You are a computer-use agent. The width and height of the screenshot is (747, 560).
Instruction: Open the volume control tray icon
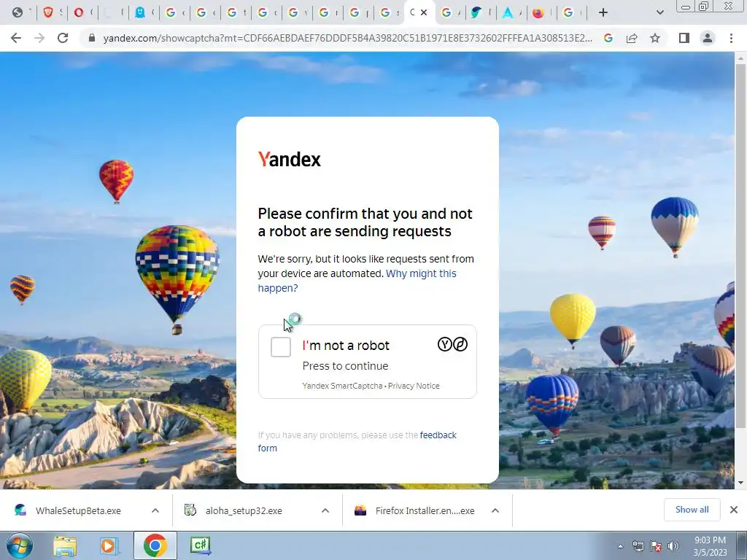coord(673,546)
